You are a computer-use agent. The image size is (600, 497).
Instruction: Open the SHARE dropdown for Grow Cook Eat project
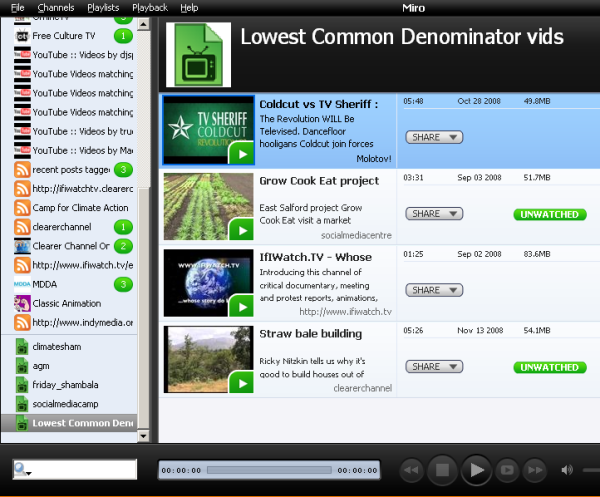[x=433, y=214]
